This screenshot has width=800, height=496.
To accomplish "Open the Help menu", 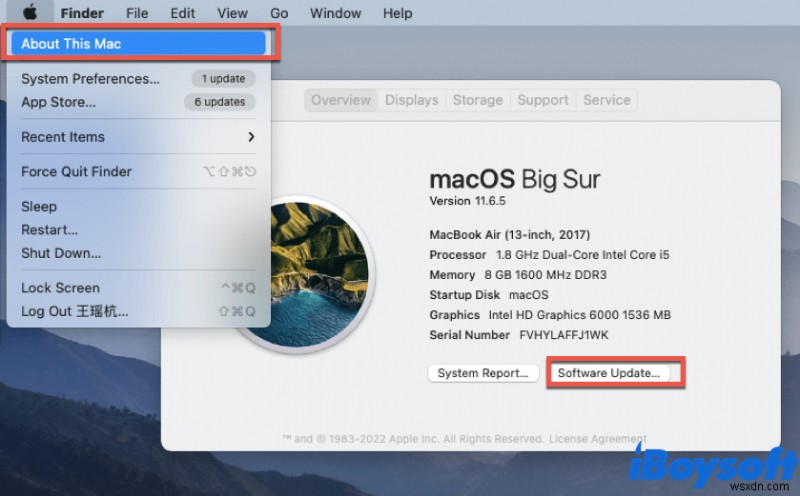I will pos(397,13).
